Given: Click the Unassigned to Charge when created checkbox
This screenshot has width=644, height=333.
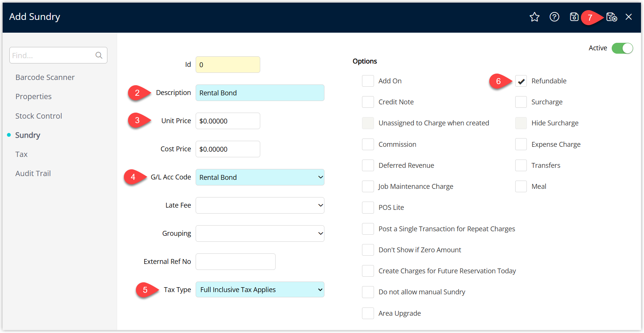Looking at the screenshot, I should point(368,123).
